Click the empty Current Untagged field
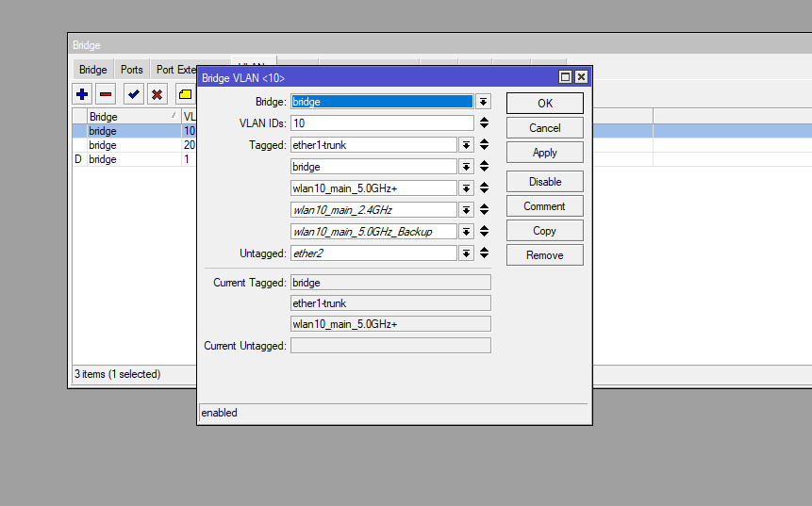Image resolution: width=812 pixels, height=506 pixels. coord(390,346)
